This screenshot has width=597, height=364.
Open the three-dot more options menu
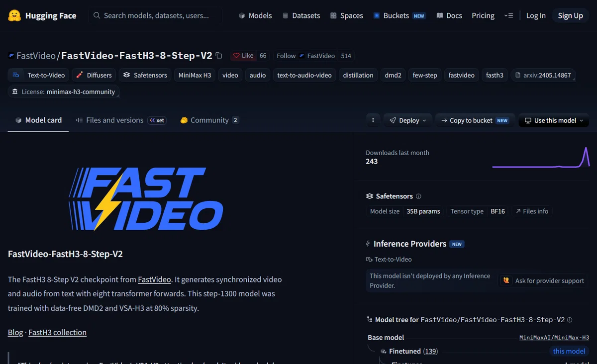pyautogui.click(x=373, y=120)
